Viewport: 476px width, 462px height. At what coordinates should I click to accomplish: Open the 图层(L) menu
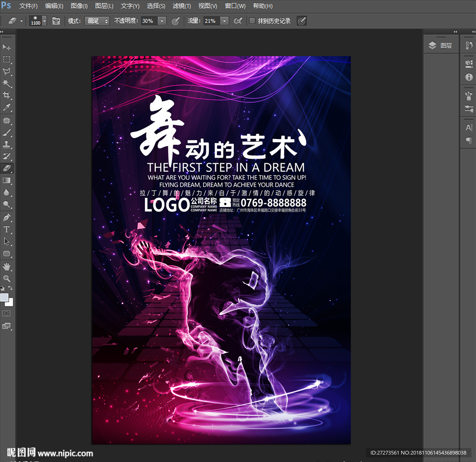(x=104, y=6)
